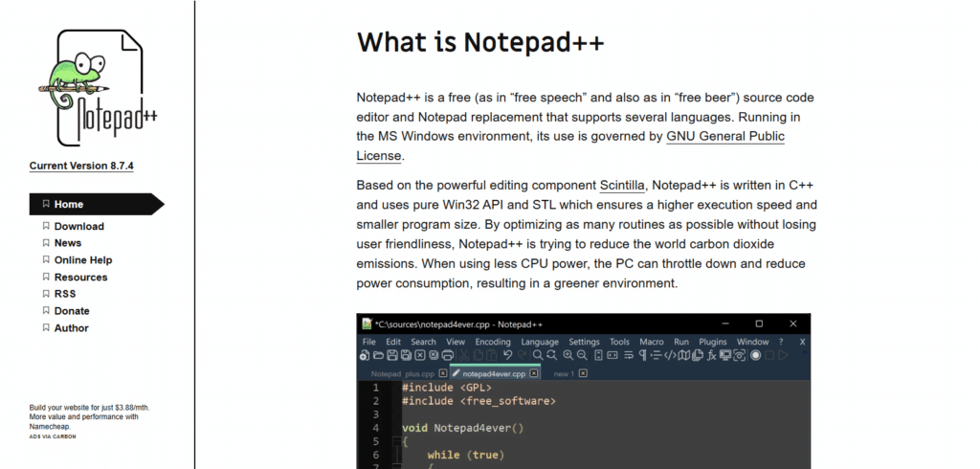980x469 pixels.
Task: Open the Donate sidebar link
Action: tap(72, 311)
